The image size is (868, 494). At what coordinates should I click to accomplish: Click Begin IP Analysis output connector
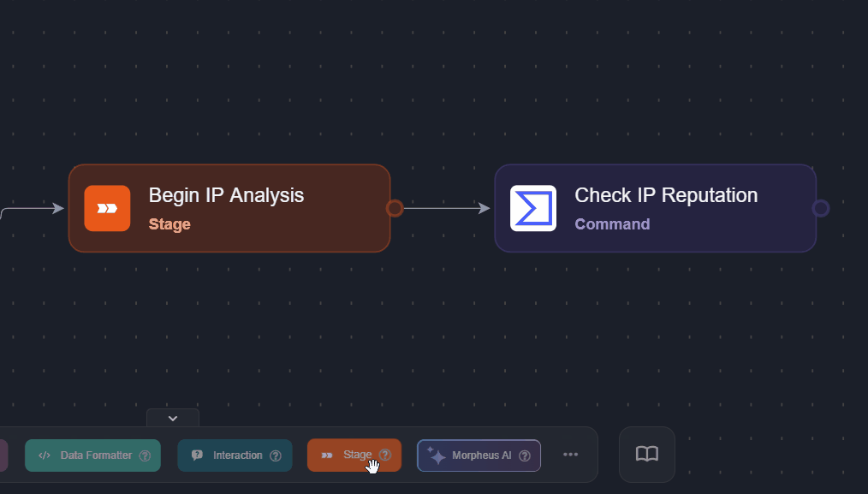(395, 208)
